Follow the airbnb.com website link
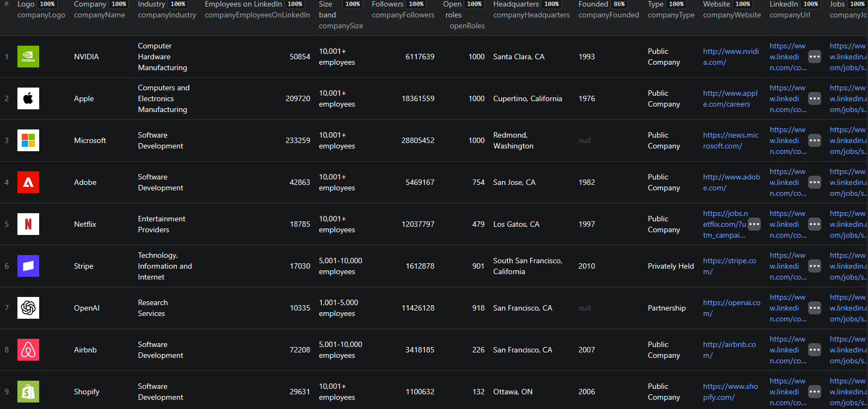This screenshot has height=409, width=868. (x=729, y=350)
